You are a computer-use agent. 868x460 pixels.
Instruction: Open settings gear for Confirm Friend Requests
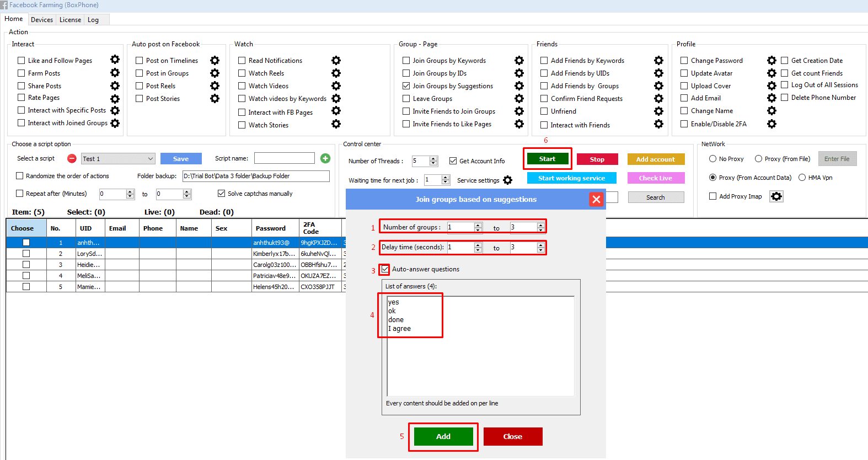658,98
